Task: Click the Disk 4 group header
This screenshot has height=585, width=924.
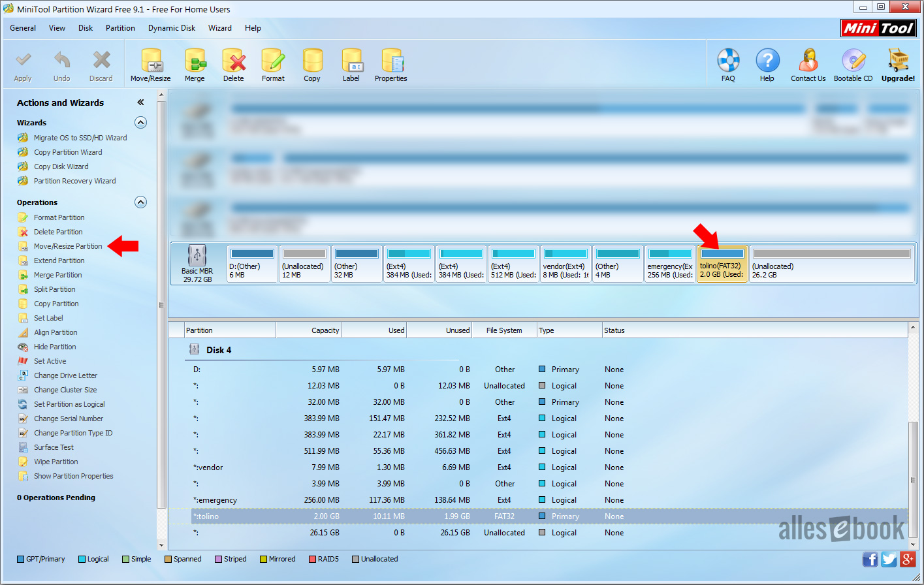Action: [x=219, y=350]
